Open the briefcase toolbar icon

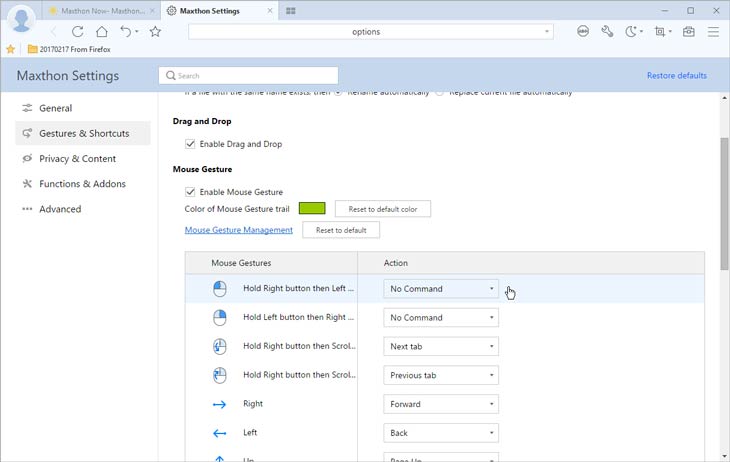[689, 31]
